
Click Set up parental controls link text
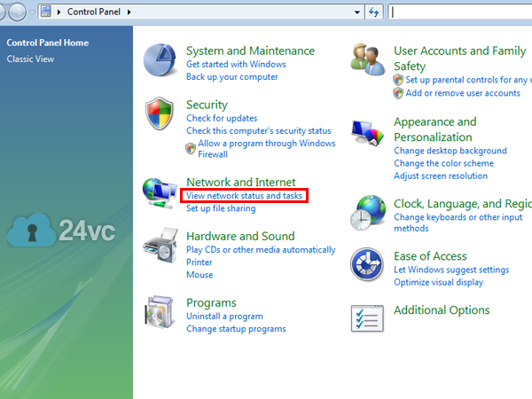pyautogui.click(x=468, y=80)
